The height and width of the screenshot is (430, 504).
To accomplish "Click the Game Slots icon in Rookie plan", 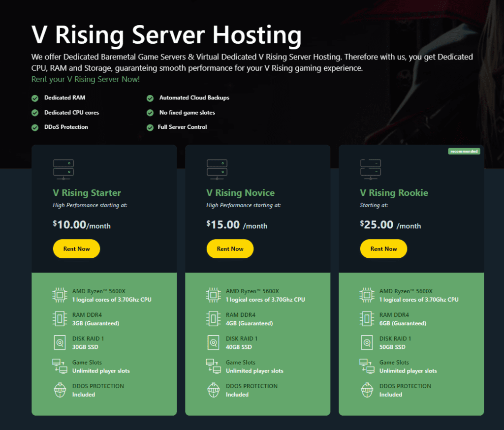I will point(367,367).
